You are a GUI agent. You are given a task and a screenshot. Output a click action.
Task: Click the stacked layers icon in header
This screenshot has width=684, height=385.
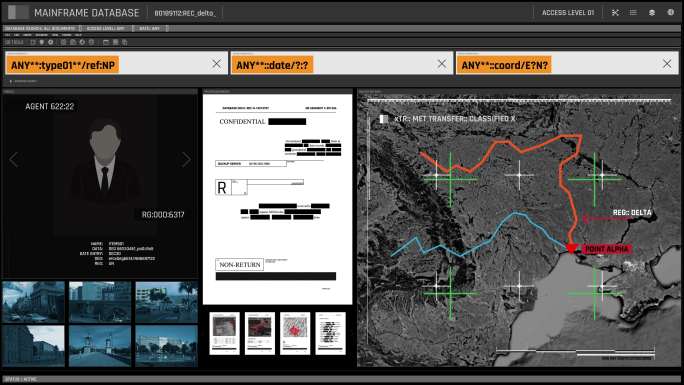tap(652, 13)
